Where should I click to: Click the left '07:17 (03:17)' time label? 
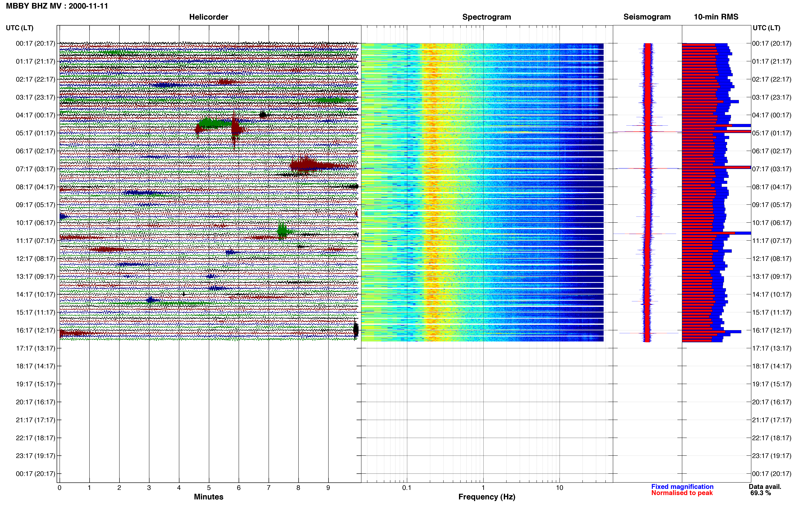click(36, 169)
